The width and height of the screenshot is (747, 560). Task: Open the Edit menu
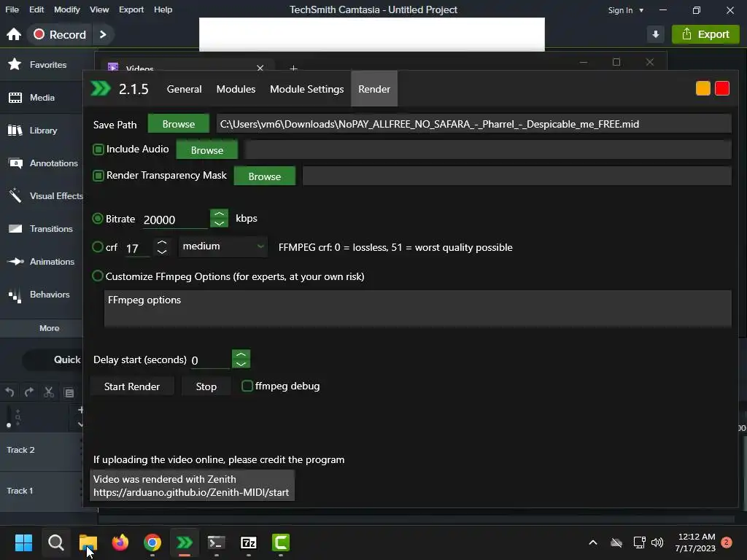(x=36, y=9)
